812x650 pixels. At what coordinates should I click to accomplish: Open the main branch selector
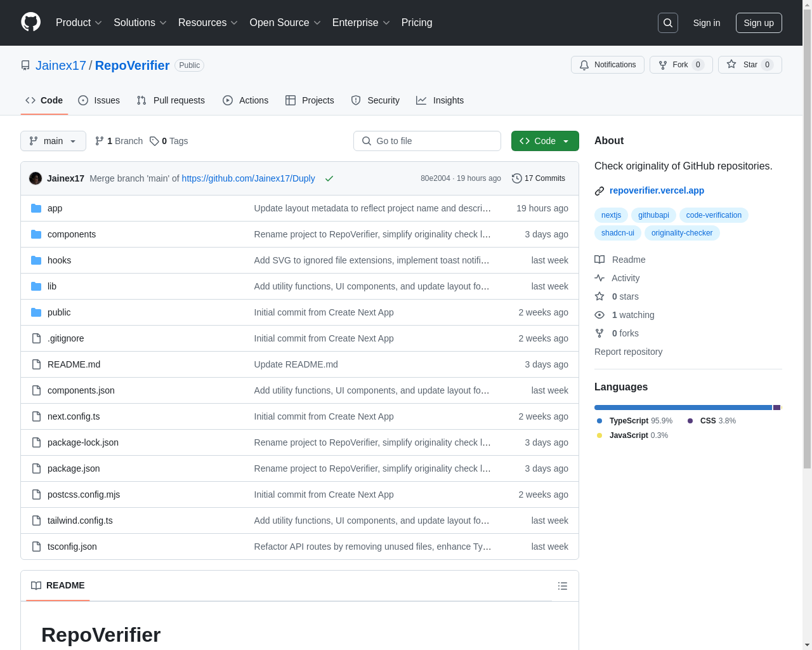tap(53, 141)
